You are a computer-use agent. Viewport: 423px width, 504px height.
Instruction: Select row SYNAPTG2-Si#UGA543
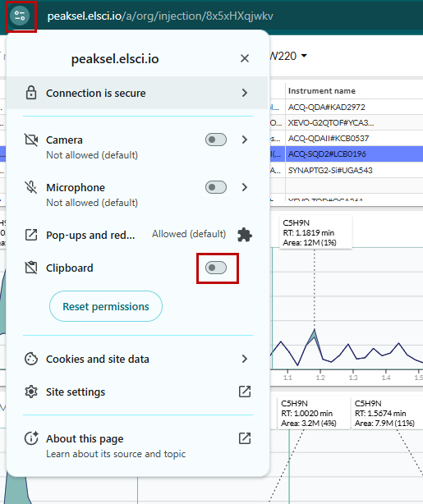pyautogui.click(x=330, y=170)
